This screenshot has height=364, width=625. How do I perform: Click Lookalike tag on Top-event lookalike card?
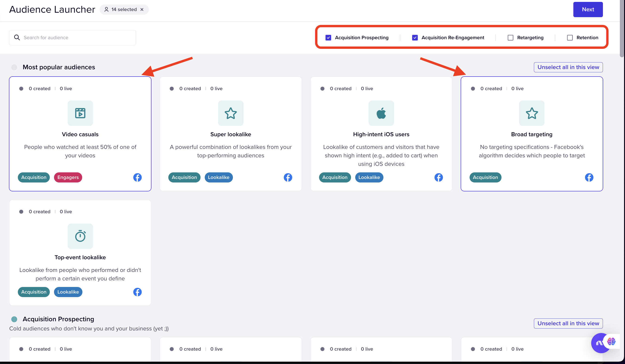(68, 292)
